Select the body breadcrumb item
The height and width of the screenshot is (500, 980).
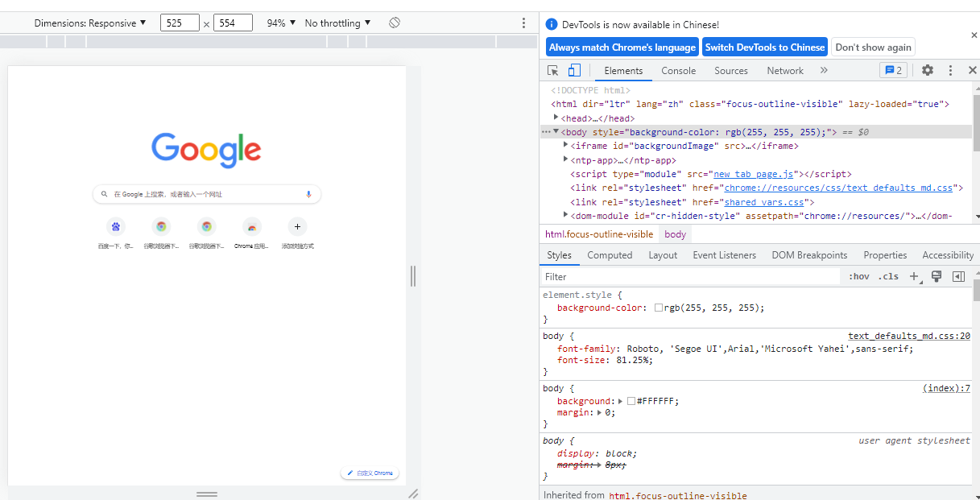point(675,234)
